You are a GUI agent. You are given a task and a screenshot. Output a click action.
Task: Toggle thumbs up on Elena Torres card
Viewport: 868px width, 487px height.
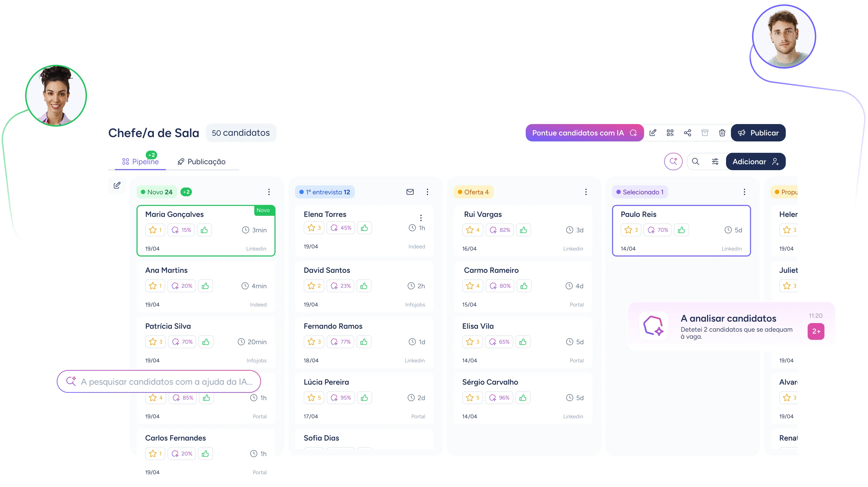(x=364, y=228)
